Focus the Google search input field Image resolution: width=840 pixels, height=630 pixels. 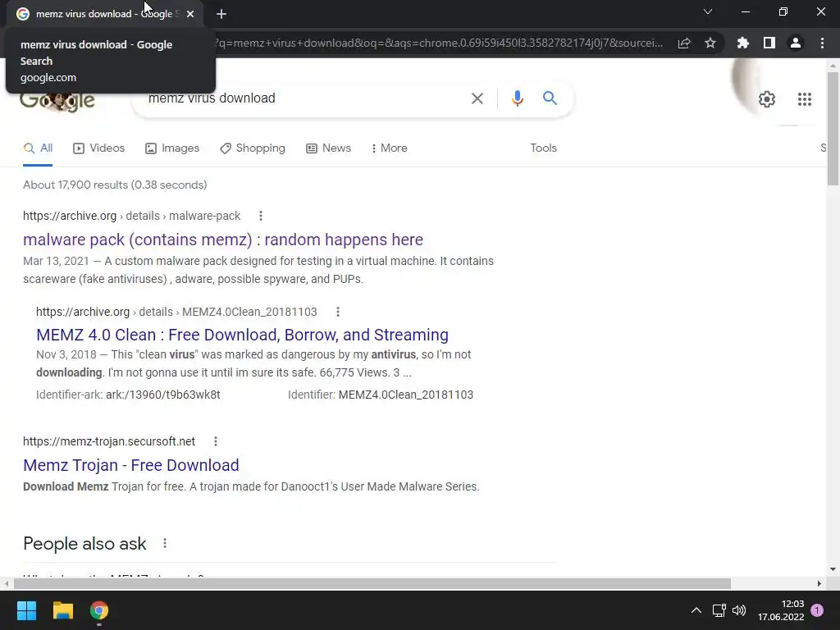click(x=305, y=98)
